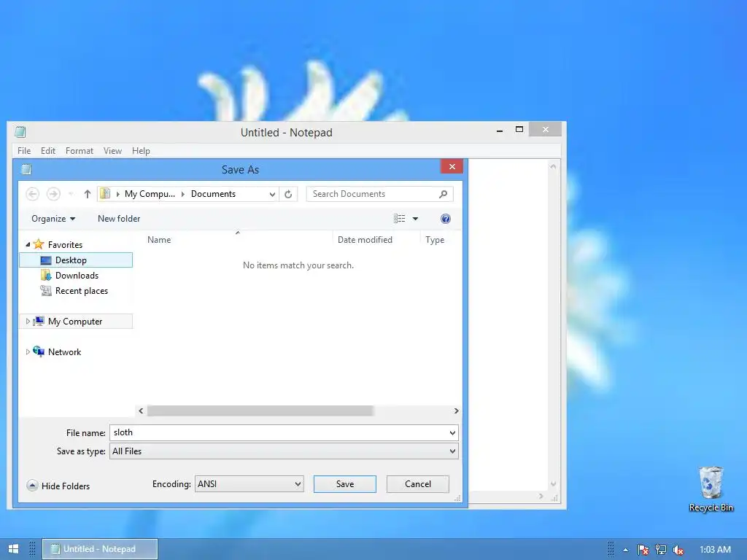Open Notepad Format menu
747x560 pixels.
point(80,150)
